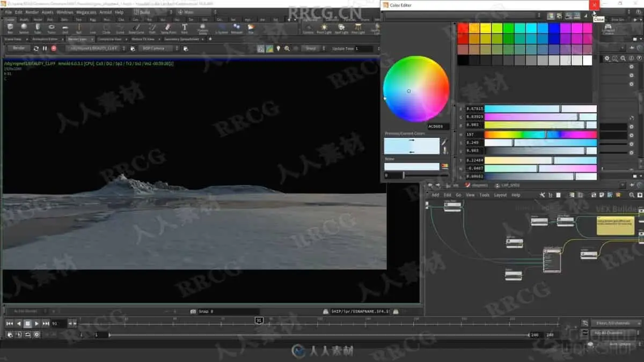
Task: Add a Spot Light from the shelf
Action: pos(341,28)
